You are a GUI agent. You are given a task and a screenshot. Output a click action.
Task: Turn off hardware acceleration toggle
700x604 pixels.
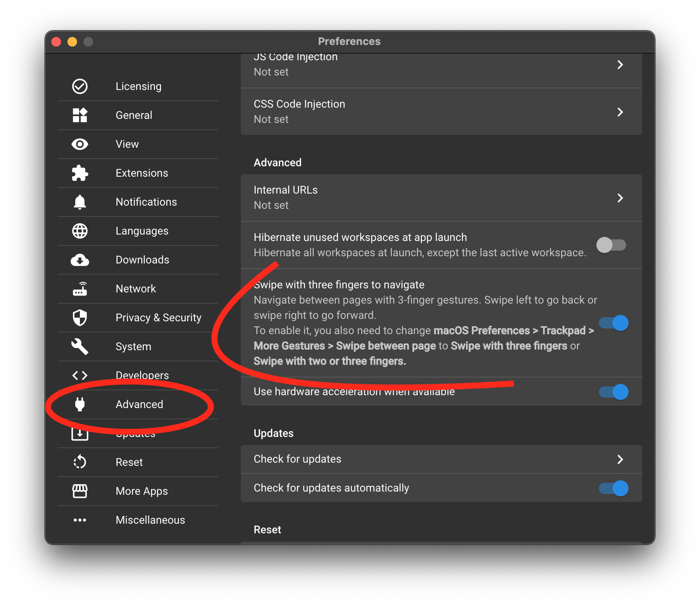tap(613, 392)
